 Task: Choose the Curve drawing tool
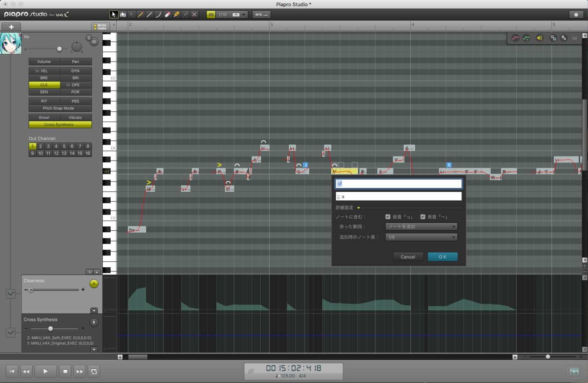pos(158,15)
